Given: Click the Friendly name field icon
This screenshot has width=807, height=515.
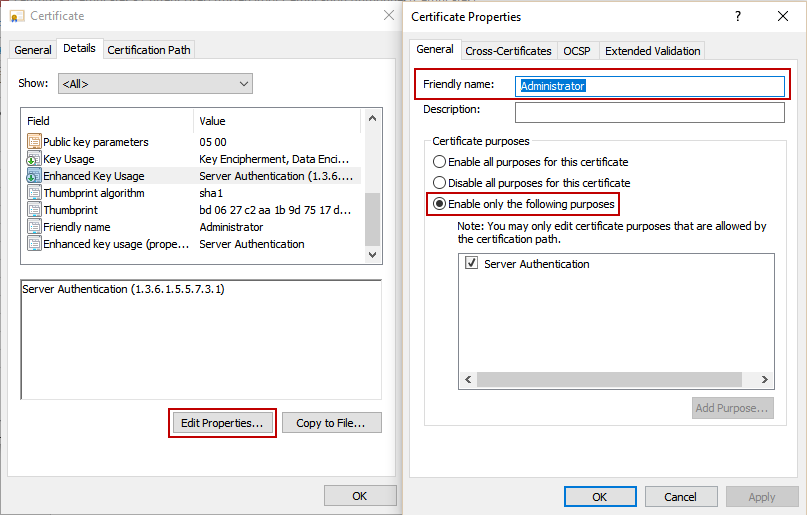Looking at the screenshot, I should coord(33,227).
